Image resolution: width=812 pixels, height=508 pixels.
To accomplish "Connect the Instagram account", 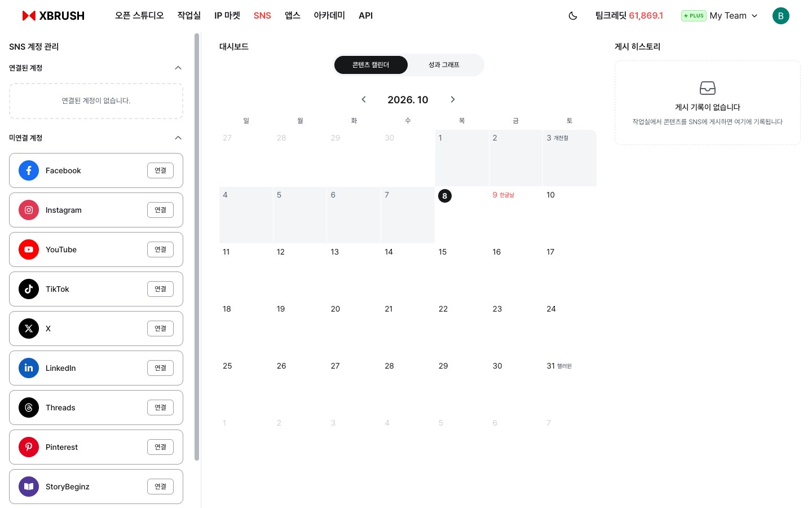I will (160, 210).
